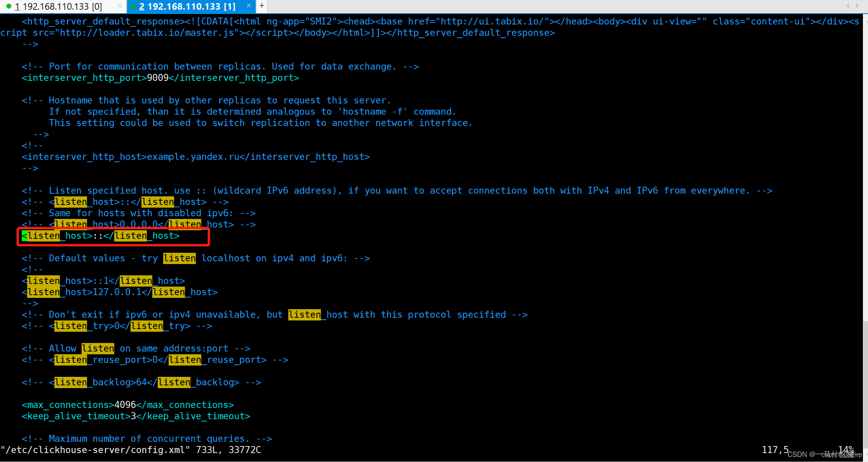868x462 pixels.
Task: Click the keep_alive_timeout line
Action: coord(136,416)
